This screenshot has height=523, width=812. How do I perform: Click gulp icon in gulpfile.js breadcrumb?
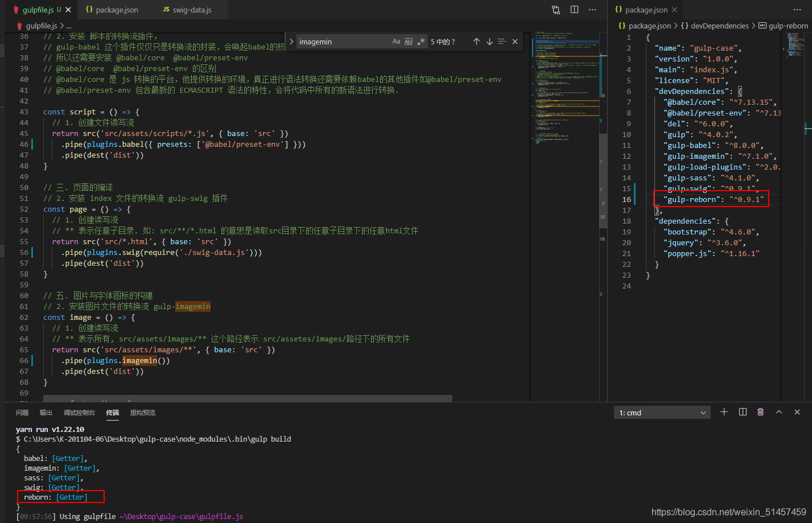click(x=19, y=26)
